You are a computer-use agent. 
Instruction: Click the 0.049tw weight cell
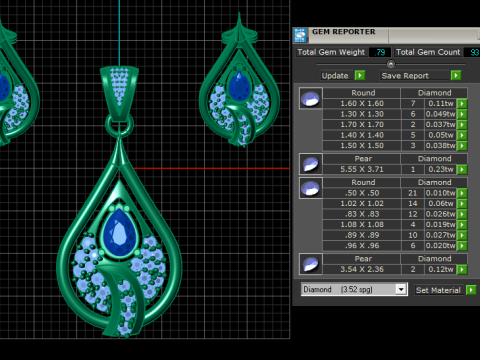point(440,114)
